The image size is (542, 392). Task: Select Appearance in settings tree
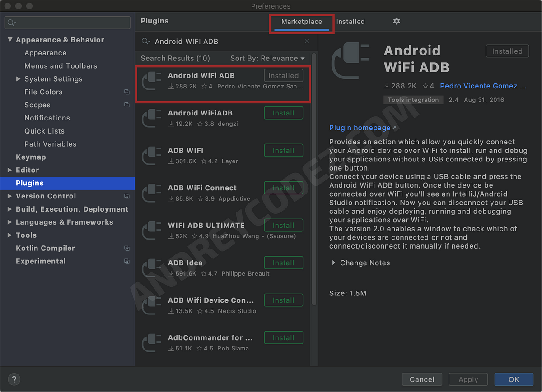pyautogui.click(x=46, y=53)
